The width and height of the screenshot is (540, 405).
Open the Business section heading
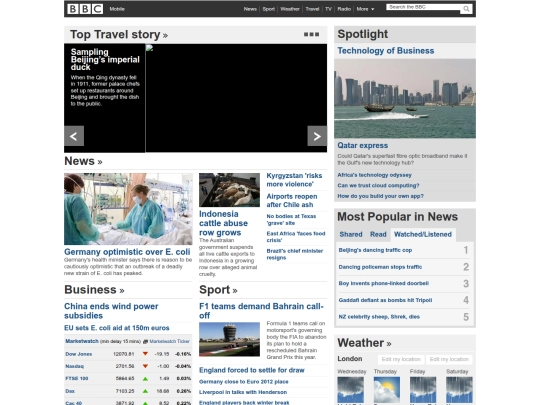click(94, 290)
